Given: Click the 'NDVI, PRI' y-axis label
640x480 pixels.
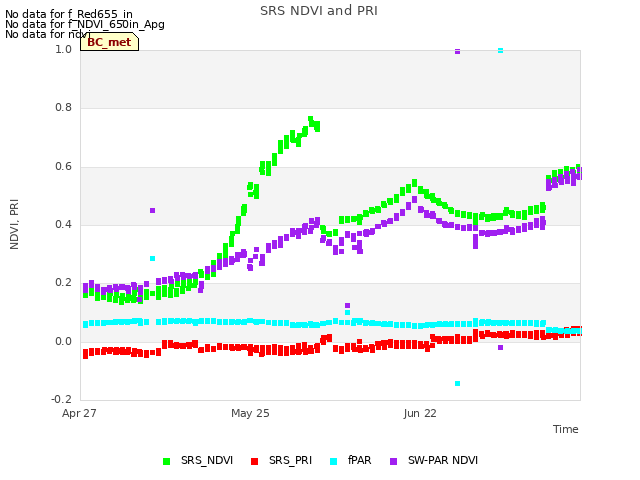Looking at the screenshot, I should pyautogui.click(x=14, y=224).
